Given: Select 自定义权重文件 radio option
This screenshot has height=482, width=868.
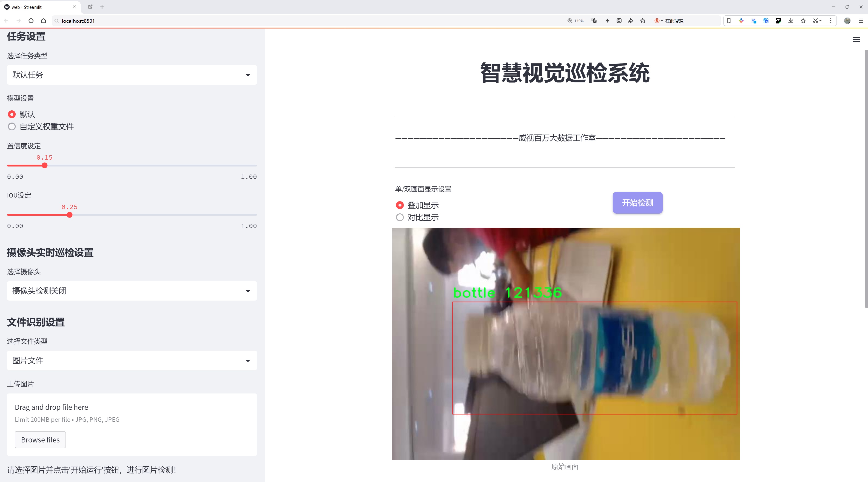Looking at the screenshot, I should [x=12, y=127].
